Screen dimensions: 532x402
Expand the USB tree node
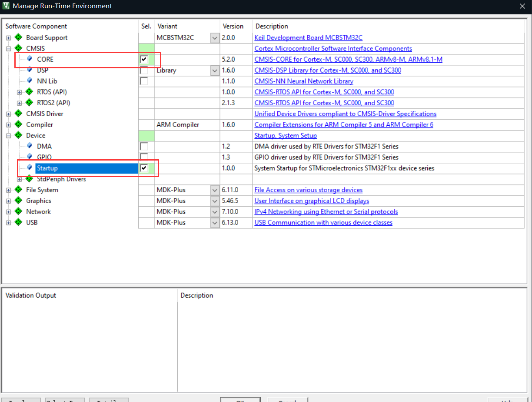point(8,223)
